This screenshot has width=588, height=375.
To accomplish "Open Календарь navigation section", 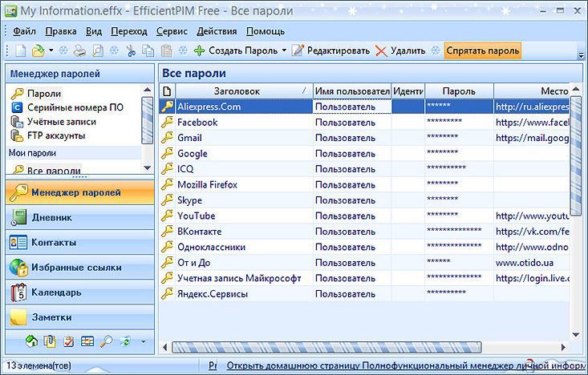I will click(x=80, y=292).
